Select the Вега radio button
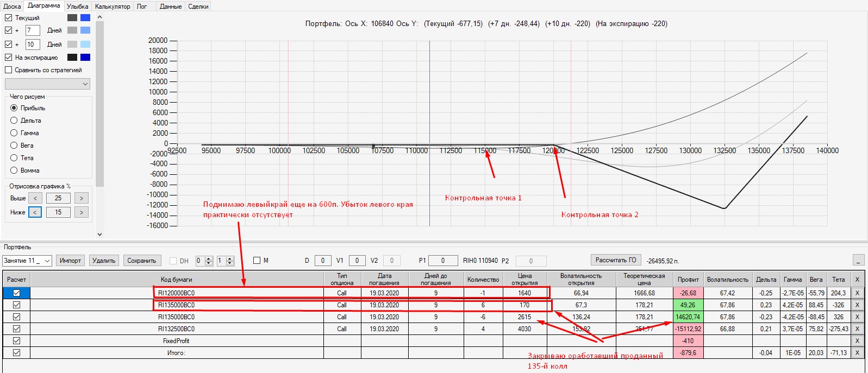Image resolution: width=868 pixels, height=373 pixels. click(14, 146)
